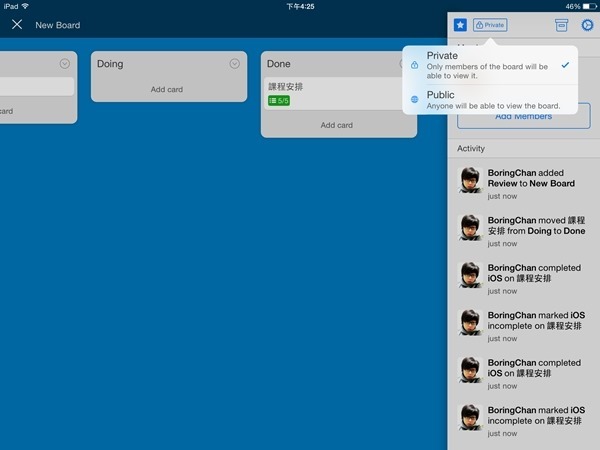Click the globe icon beside Public

point(414,99)
